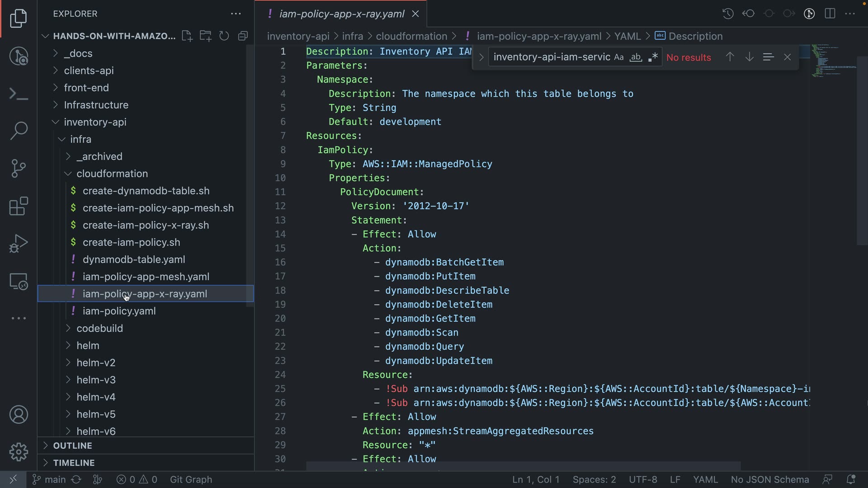Screen dimensions: 868x488
Task: Select the iam-policy-app-x-ray.yaml editor tab
Action: pos(341,14)
